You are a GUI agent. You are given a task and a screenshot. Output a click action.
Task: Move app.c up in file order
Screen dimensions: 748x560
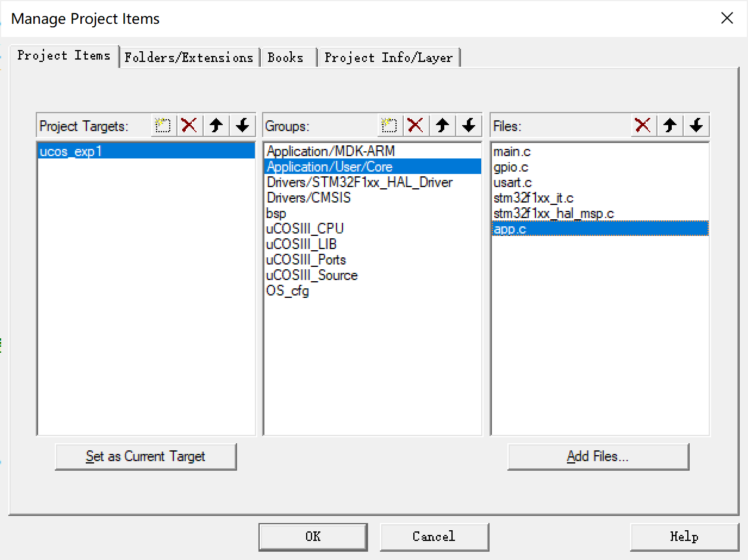click(x=669, y=125)
